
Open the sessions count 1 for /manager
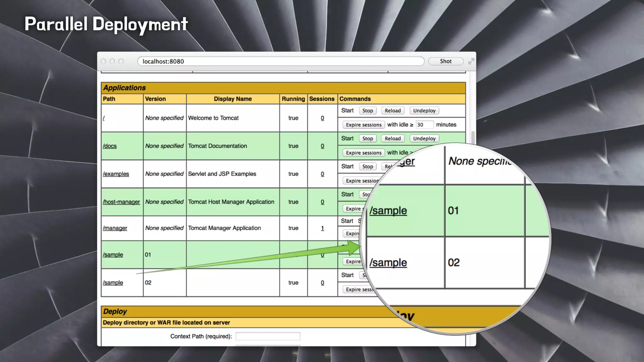coord(322,228)
